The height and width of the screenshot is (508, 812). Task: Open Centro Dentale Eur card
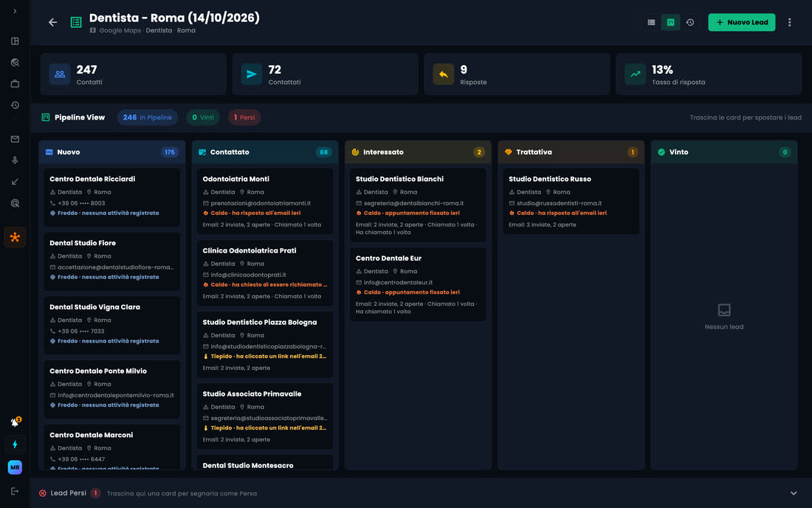(418, 284)
